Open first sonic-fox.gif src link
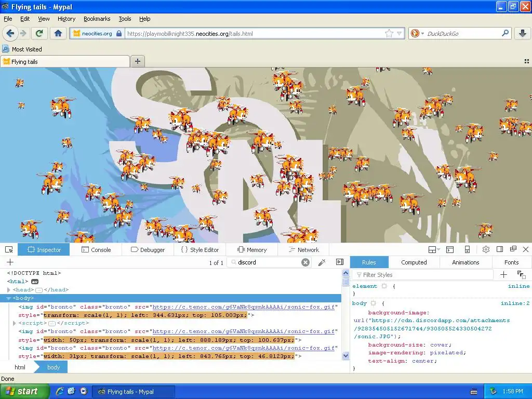532x399 pixels. [x=243, y=307]
